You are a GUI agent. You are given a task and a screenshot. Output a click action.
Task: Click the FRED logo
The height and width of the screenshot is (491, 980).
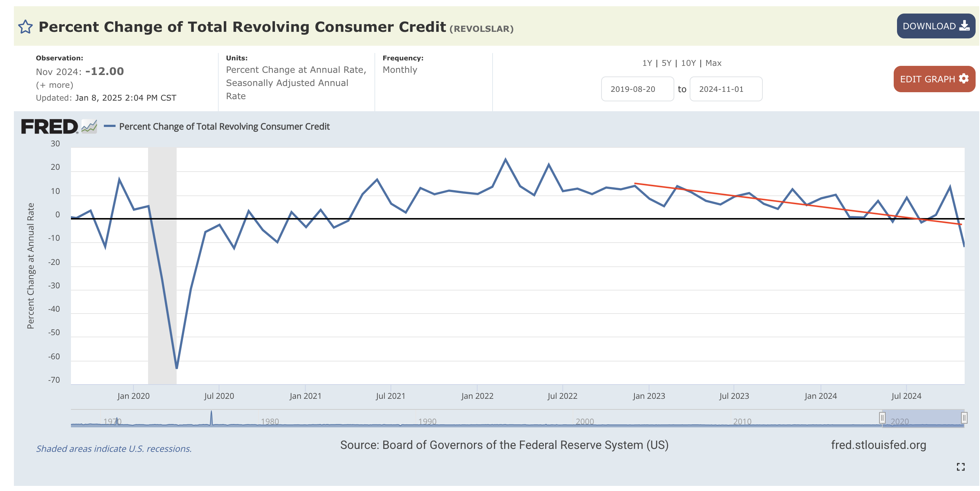49,126
